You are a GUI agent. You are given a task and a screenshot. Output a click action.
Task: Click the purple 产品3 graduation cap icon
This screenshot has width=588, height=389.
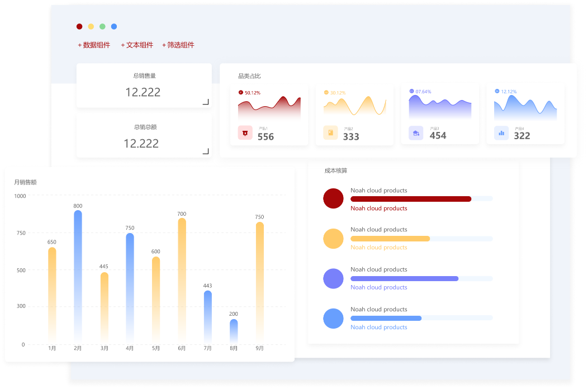click(416, 133)
